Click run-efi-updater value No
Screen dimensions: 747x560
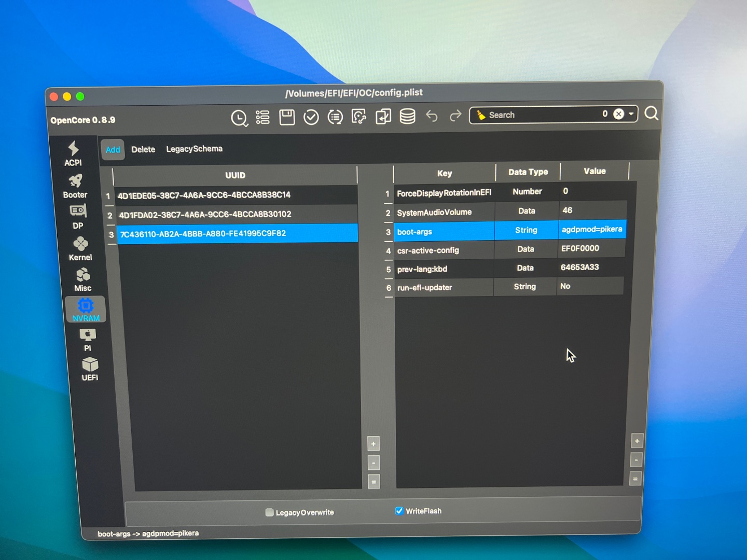590,286
